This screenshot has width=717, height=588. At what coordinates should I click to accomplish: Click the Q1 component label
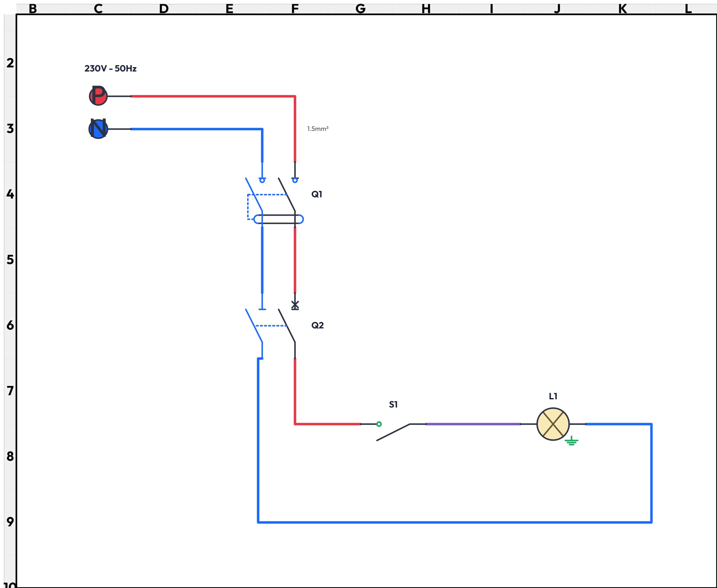[x=317, y=194]
